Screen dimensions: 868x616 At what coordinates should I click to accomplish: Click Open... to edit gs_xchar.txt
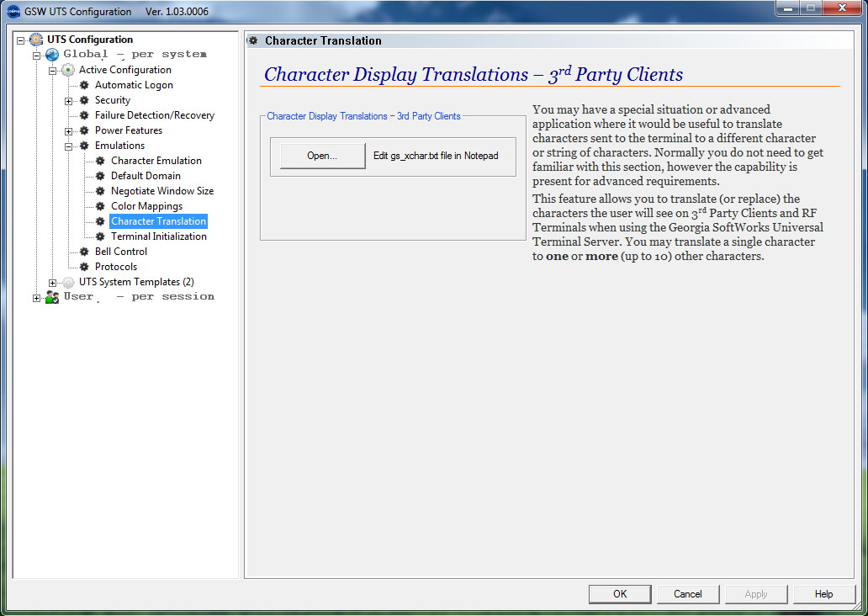pyautogui.click(x=322, y=156)
